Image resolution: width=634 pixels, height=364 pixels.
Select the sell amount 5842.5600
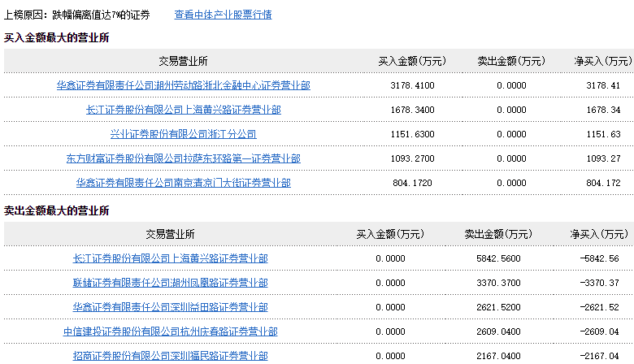pyautogui.click(x=498, y=258)
